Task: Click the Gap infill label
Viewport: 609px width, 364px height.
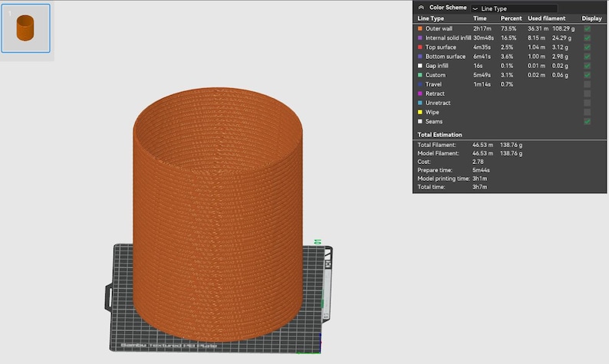Action: (436, 66)
